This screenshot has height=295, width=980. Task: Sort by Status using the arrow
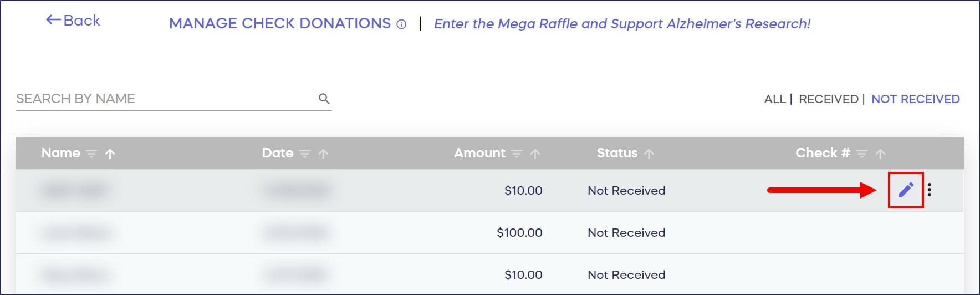(649, 154)
